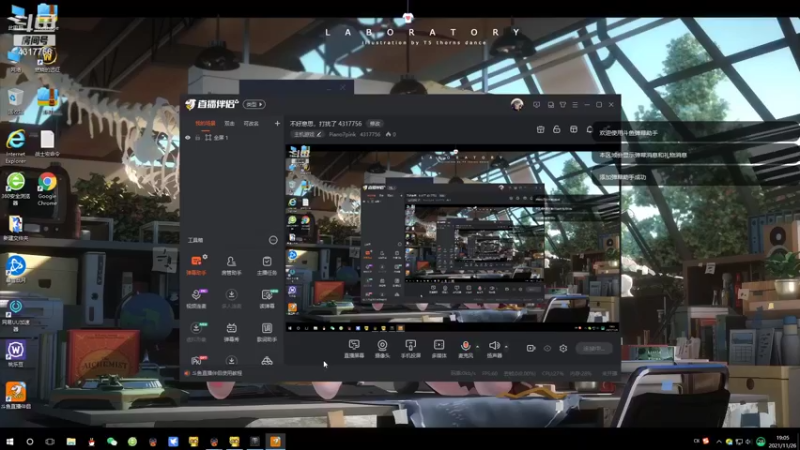Image resolution: width=800 pixels, height=450 pixels.
Task: Click the Windows Start button
Action: (10, 441)
